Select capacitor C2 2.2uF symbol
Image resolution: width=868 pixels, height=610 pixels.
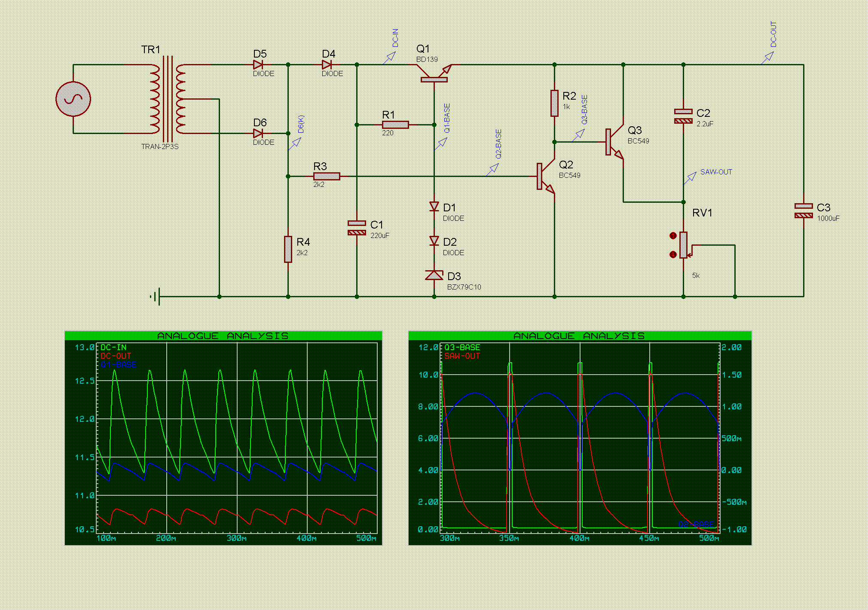coord(683,116)
